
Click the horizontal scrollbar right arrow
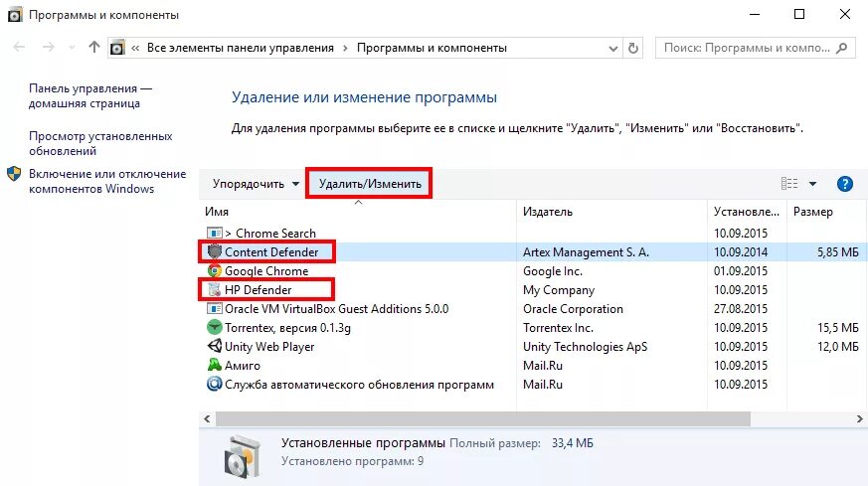[x=860, y=419]
